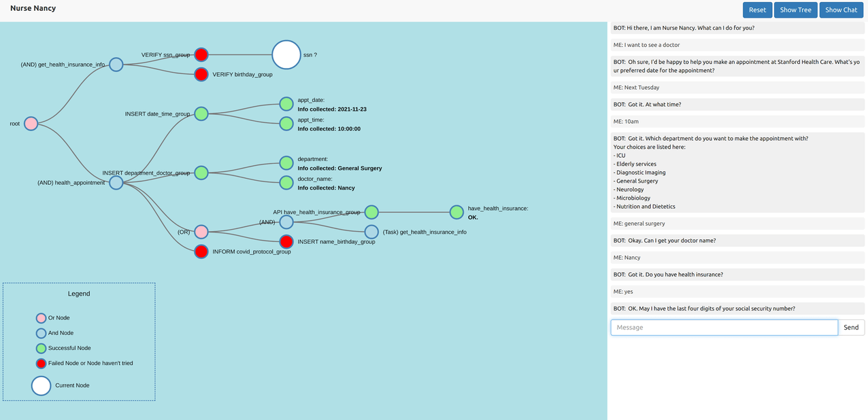Select the get_health_insurance_info AND node

click(116, 65)
